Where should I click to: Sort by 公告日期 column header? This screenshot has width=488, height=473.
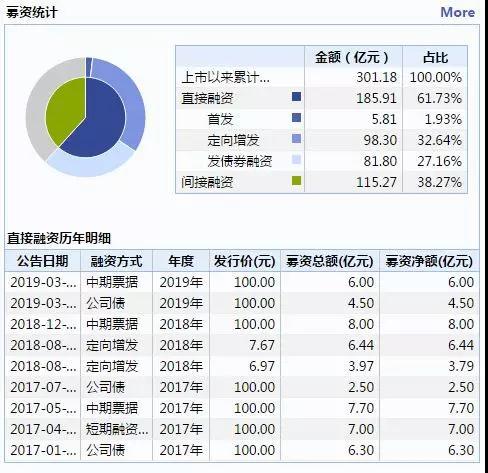point(43,261)
